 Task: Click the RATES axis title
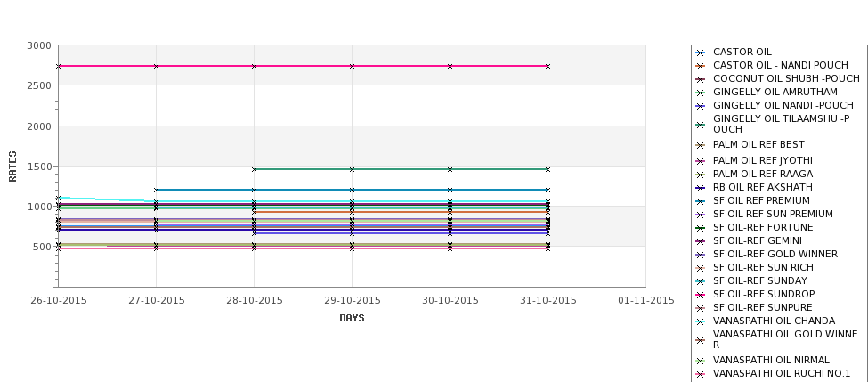12,167
